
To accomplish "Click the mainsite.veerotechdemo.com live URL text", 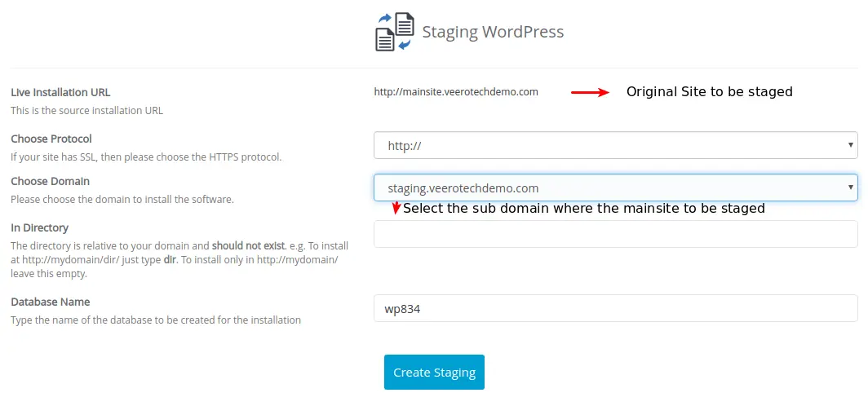I will (x=456, y=92).
